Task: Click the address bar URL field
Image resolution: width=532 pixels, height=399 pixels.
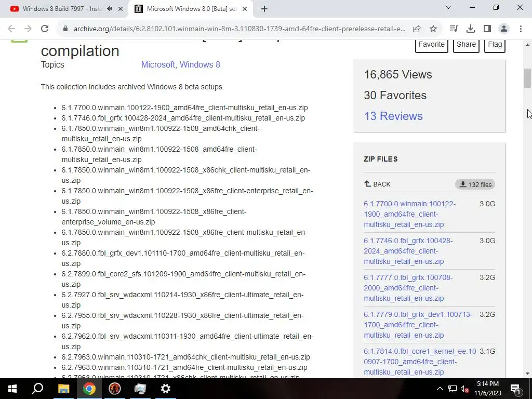Action: coord(239,29)
